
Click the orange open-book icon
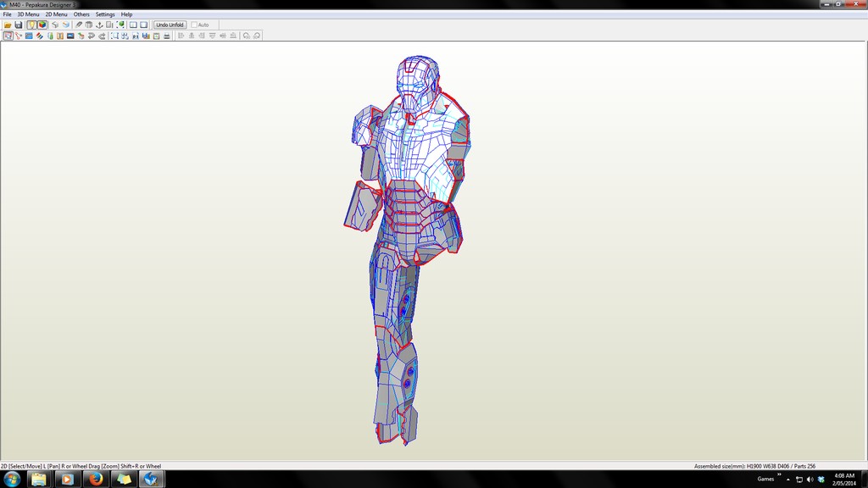[60, 36]
